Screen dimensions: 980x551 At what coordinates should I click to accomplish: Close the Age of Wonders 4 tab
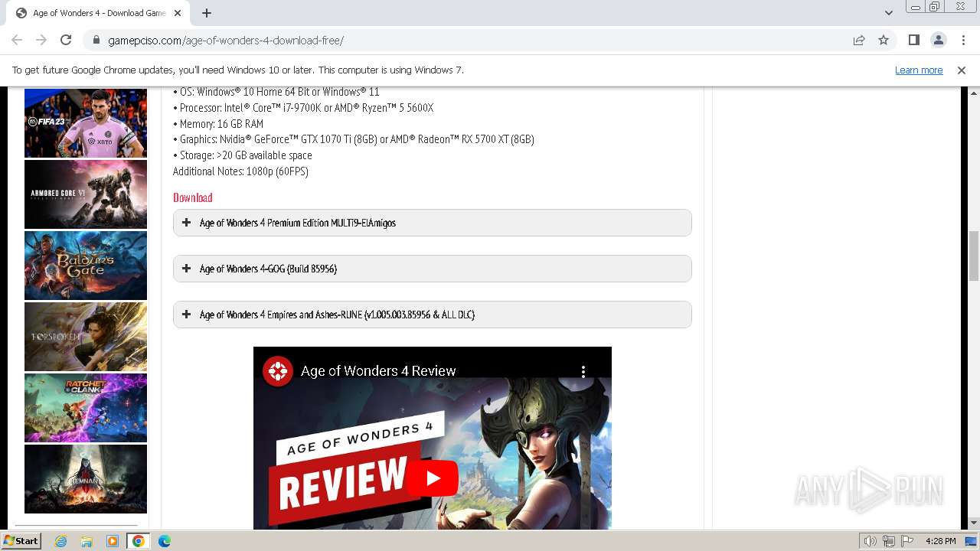[178, 13]
